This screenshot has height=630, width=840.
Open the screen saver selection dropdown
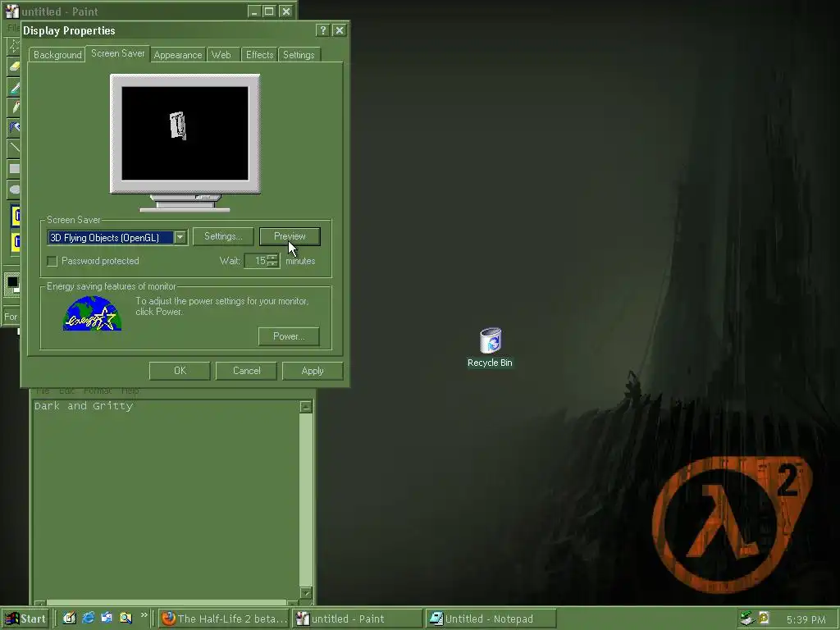(180, 237)
